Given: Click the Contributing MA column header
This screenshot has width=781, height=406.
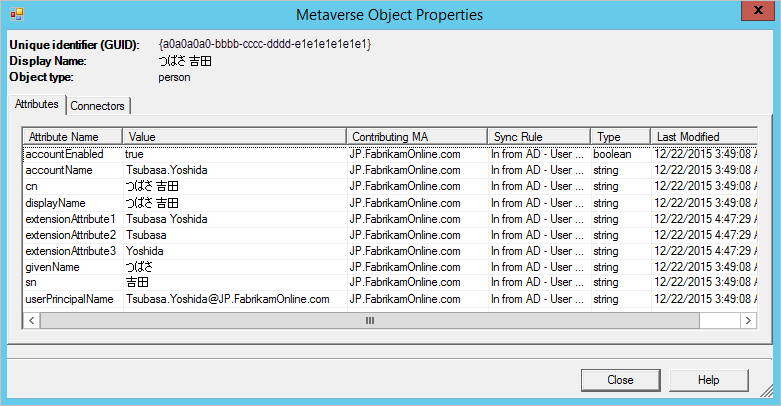Looking at the screenshot, I should [x=417, y=136].
